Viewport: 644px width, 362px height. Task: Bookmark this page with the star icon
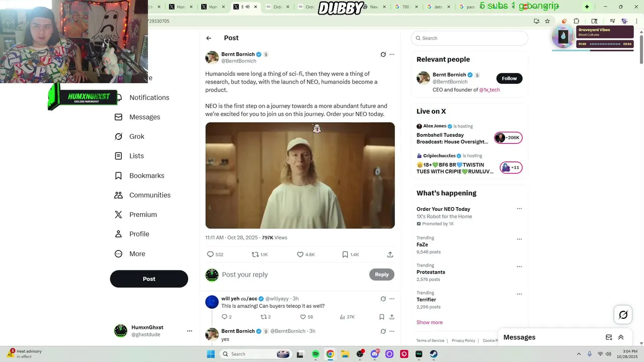pyautogui.click(x=547, y=21)
